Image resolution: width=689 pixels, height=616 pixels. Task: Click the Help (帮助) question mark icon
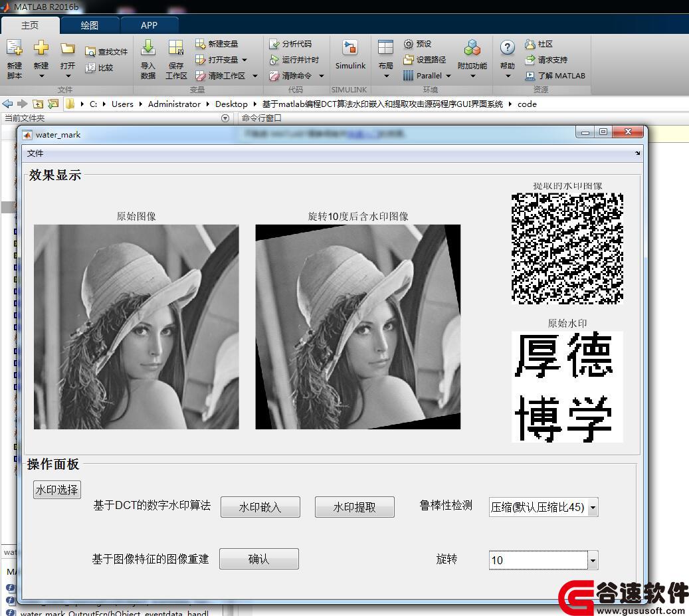click(508, 47)
